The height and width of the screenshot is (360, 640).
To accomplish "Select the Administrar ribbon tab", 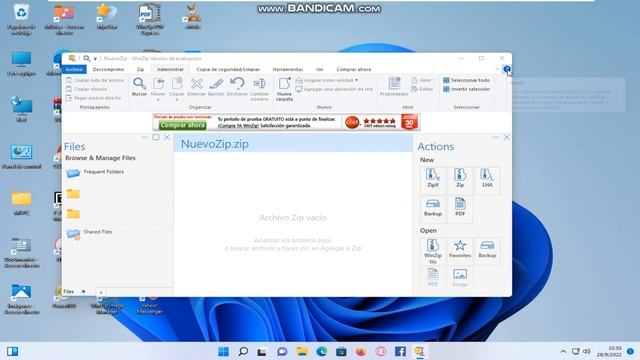I will click(170, 69).
